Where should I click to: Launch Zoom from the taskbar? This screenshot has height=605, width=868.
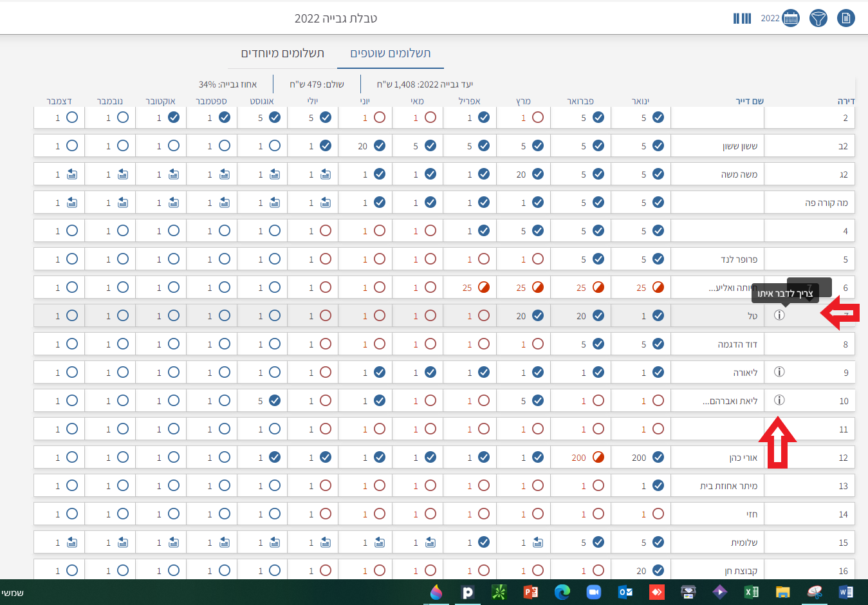593,592
